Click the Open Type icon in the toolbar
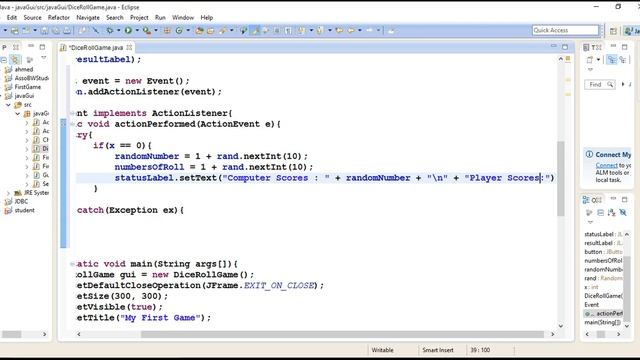 199,31
